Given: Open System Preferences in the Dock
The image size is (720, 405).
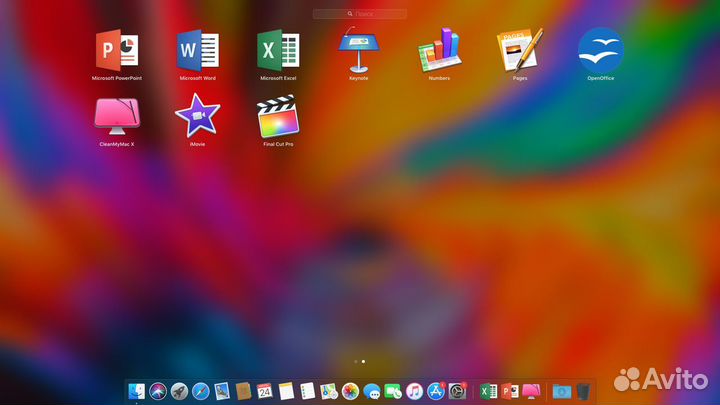Looking at the screenshot, I should (x=457, y=392).
